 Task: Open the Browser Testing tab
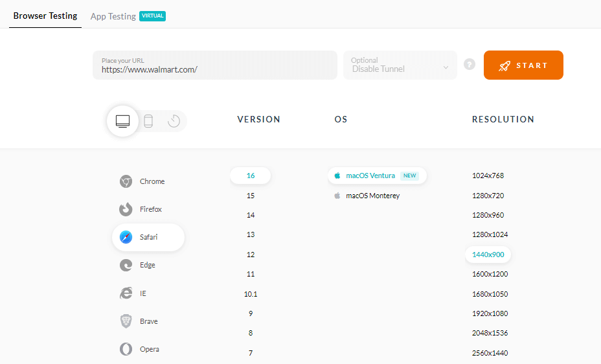[x=45, y=16]
